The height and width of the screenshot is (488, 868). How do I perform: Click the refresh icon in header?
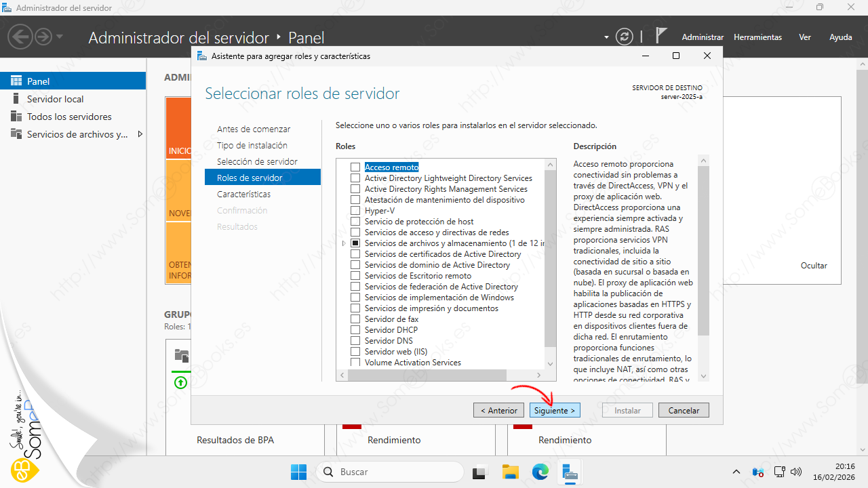point(624,37)
